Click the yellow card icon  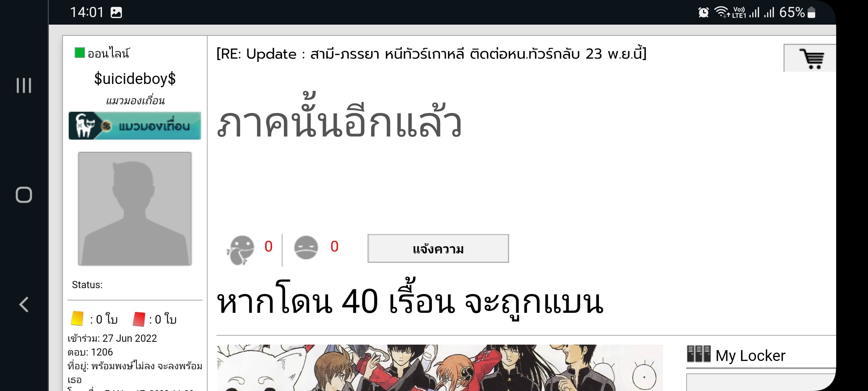click(x=77, y=319)
